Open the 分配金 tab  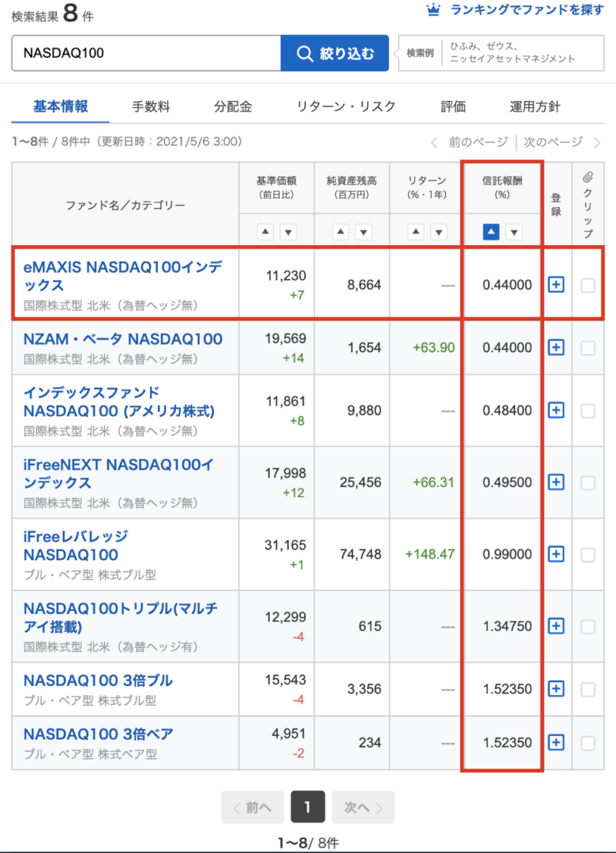(233, 106)
